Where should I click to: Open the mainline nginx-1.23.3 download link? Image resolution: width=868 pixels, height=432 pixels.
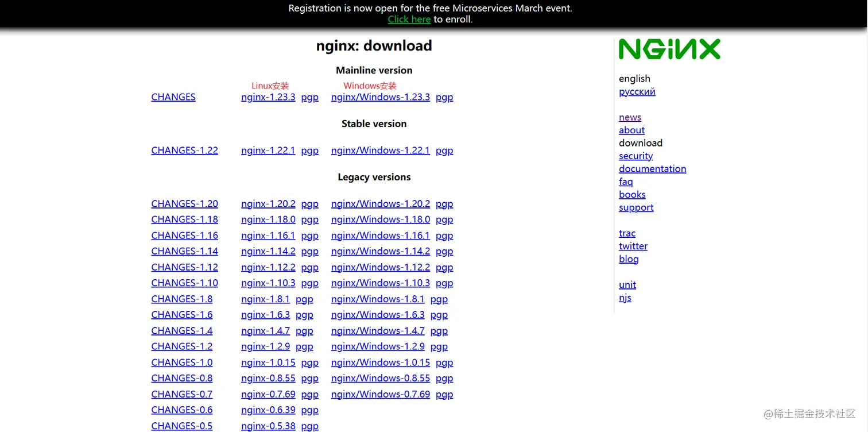tap(268, 97)
